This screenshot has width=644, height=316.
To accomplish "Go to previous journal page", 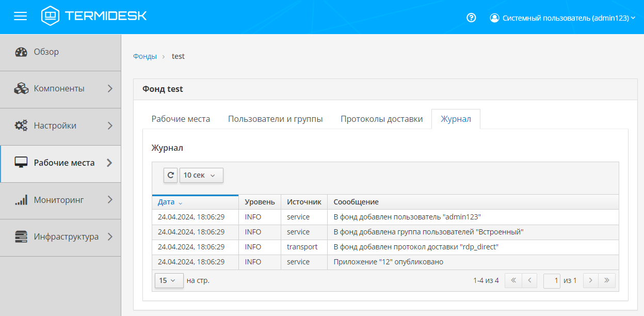I will [529, 280].
